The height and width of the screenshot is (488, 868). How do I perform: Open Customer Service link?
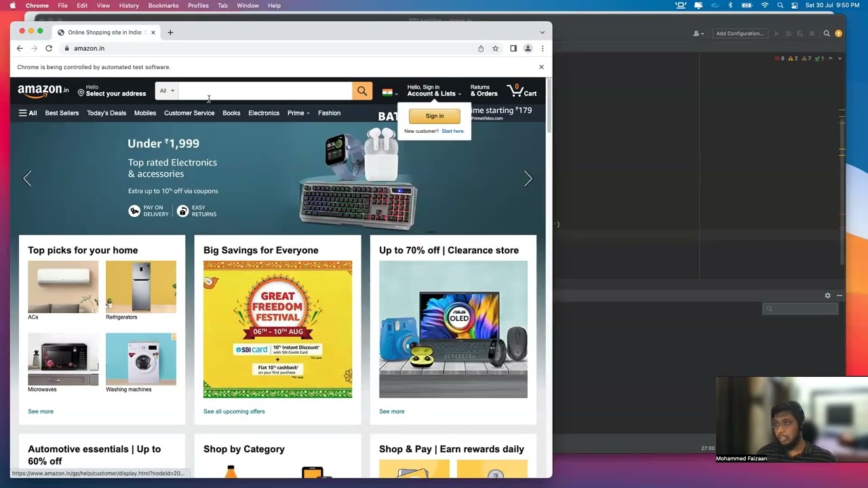coord(189,113)
